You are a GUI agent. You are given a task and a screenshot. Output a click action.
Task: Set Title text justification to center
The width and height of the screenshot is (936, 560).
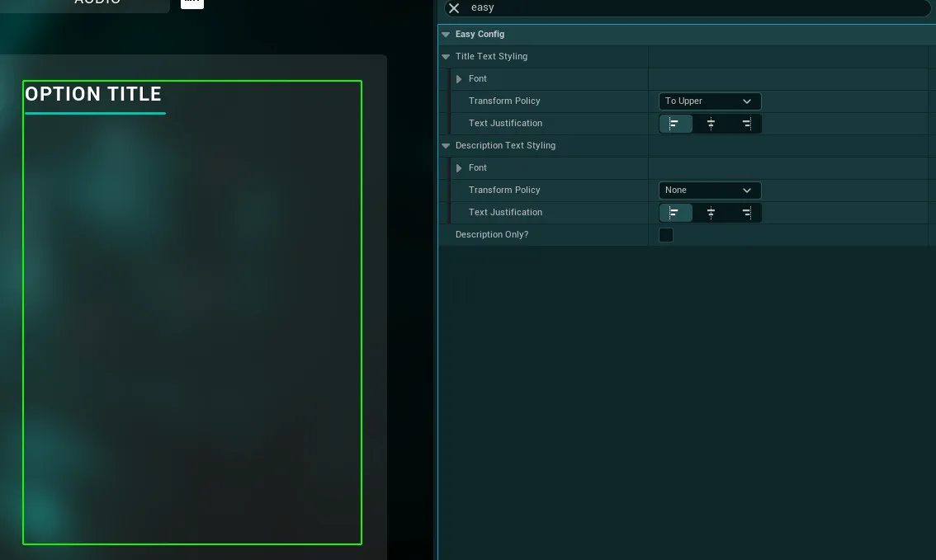pos(711,124)
